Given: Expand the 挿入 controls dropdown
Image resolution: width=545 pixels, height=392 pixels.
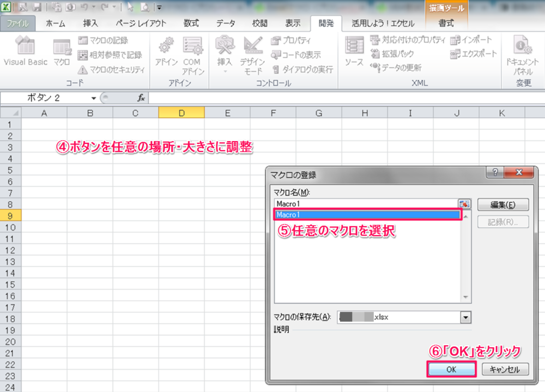Looking at the screenshot, I should coord(225,71).
